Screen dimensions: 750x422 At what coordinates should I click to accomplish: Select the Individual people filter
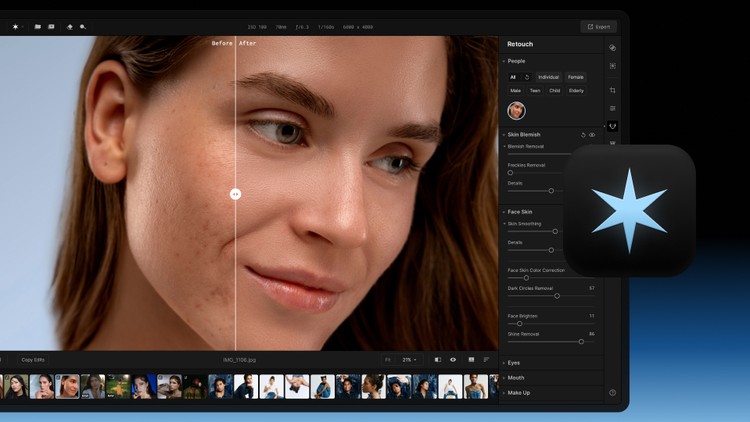coord(548,77)
